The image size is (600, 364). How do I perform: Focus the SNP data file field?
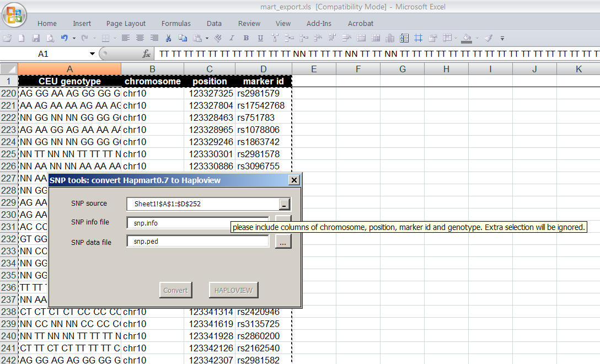point(198,241)
